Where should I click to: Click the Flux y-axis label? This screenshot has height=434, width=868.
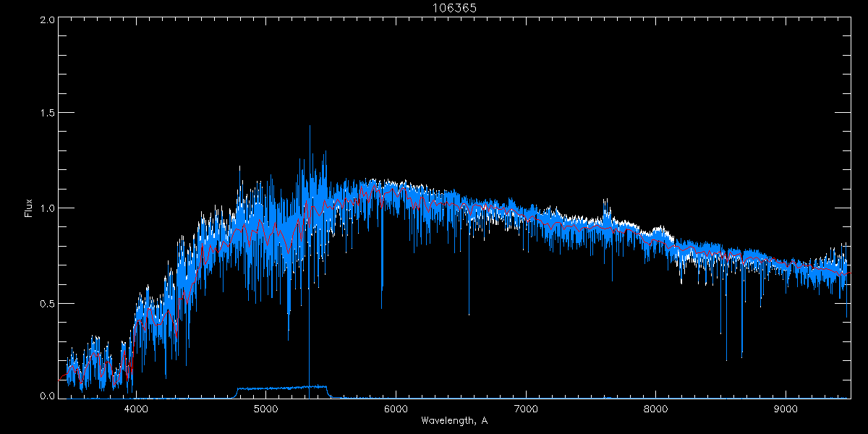[29, 208]
